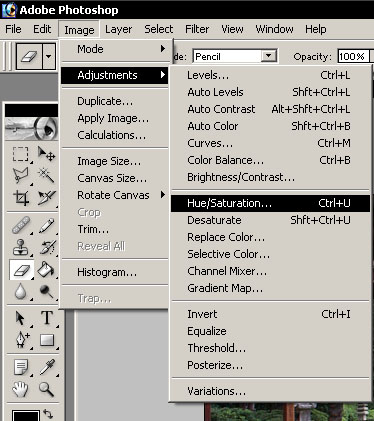Select the Paint Bucket tool

[46, 270]
